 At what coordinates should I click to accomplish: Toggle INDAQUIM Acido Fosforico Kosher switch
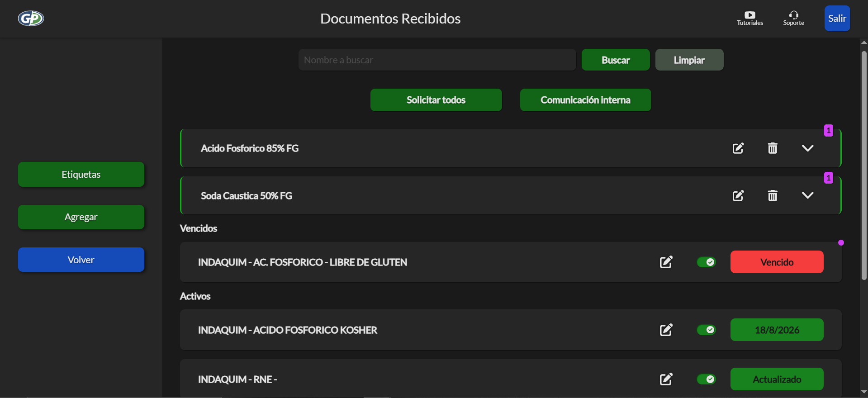706,330
